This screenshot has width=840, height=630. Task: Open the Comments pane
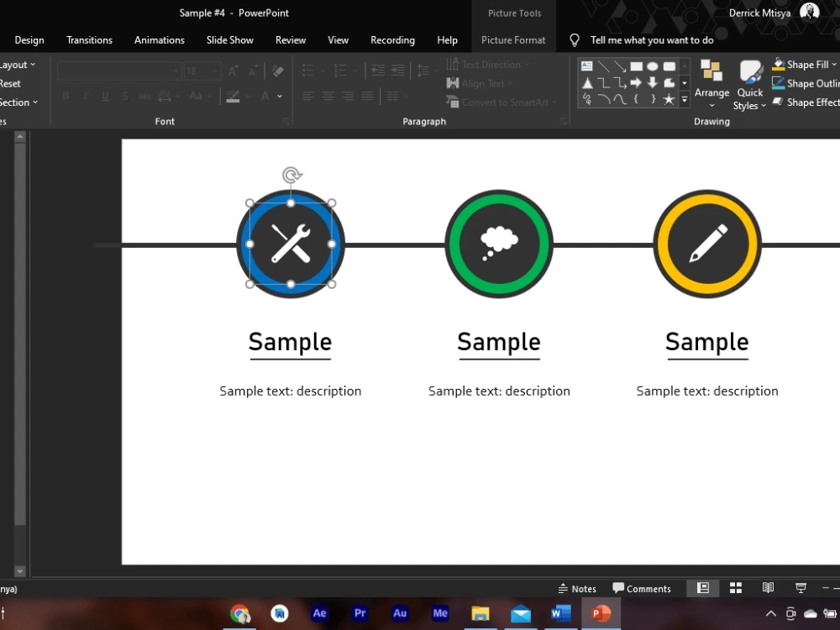(x=642, y=588)
